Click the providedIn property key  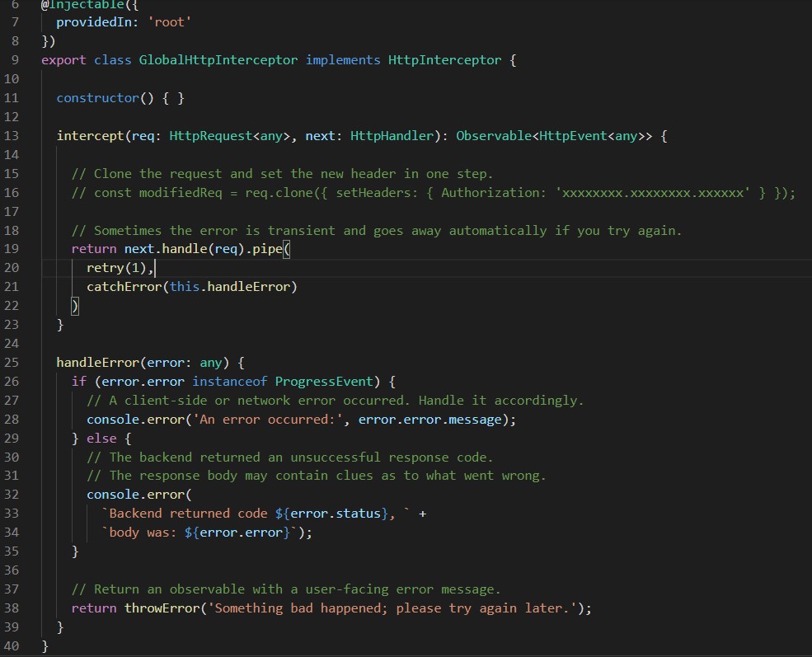(90, 22)
